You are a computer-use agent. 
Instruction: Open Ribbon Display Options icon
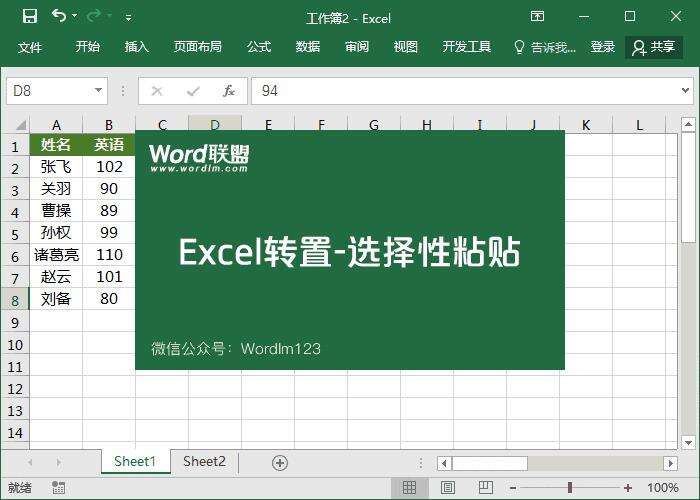(x=537, y=17)
